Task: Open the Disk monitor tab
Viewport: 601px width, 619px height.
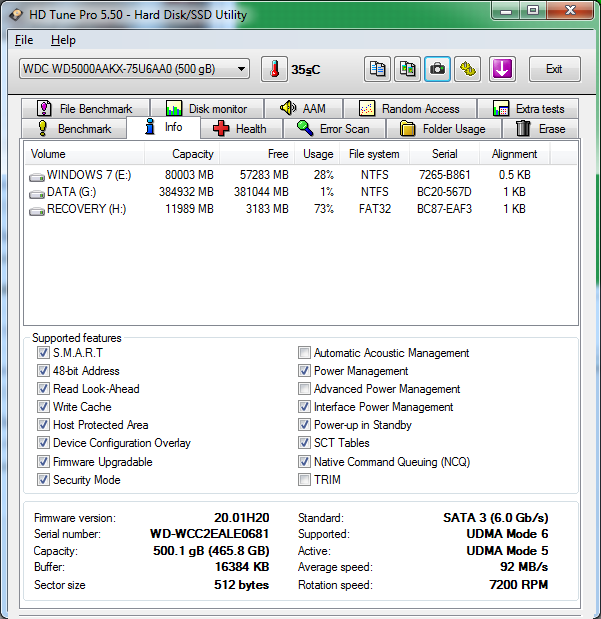Action: (207, 108)
